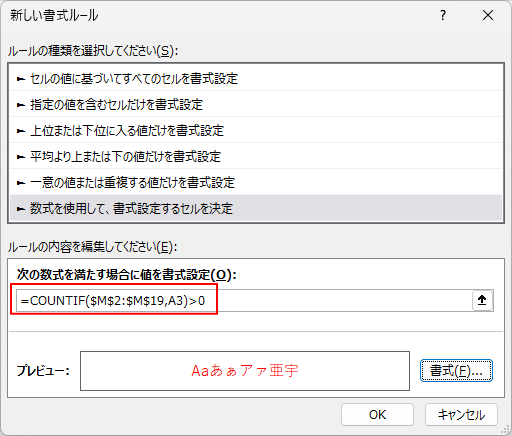
Task: Click the 新しい書式ルール title bar text
Action: click(54, 15)
